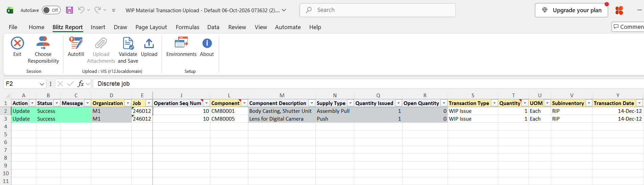Open formula bar options dots
644x185 pixels.
50,84
